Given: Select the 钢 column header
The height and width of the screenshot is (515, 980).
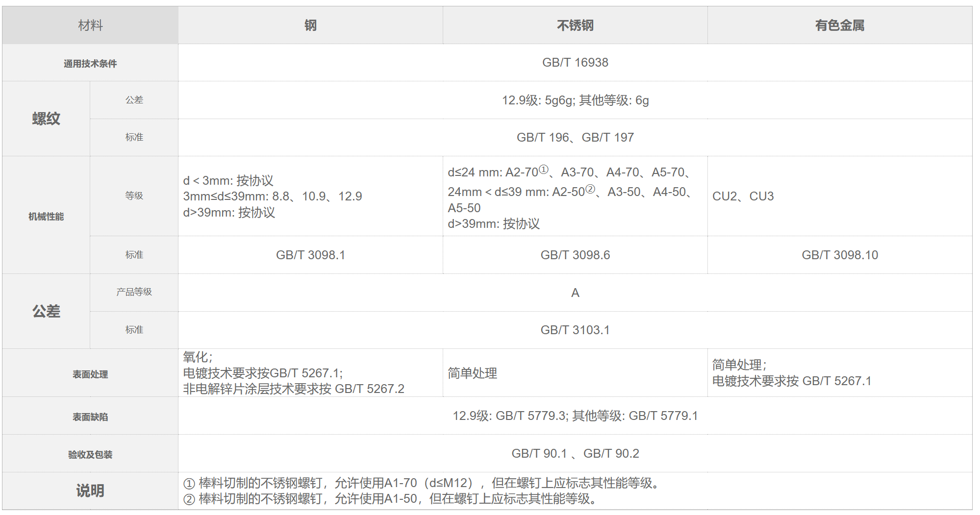Looking at the screenshot, I should click(310, 25).
